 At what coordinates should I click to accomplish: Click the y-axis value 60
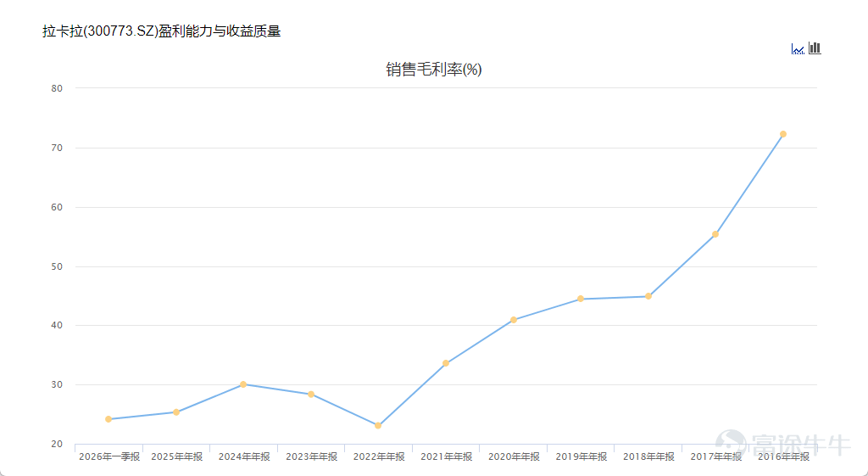(x=57, y=207)
